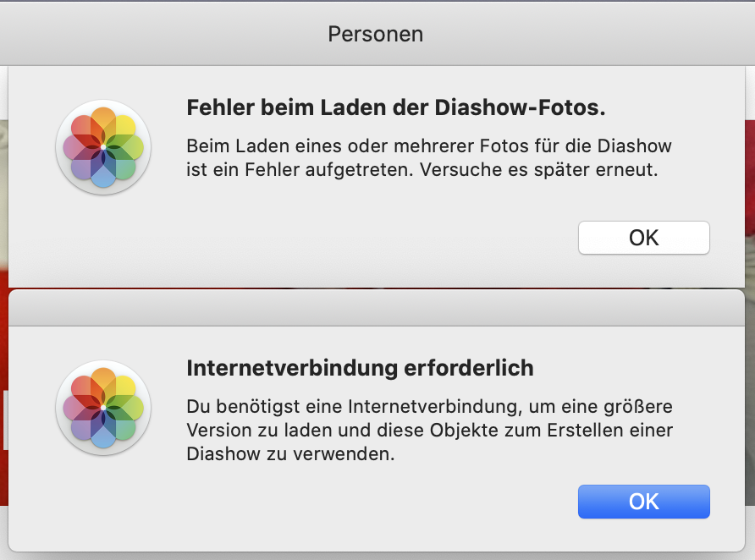
Task: Click the heading "Internetverbindung erforderlich"
Action: pos(360,368)
